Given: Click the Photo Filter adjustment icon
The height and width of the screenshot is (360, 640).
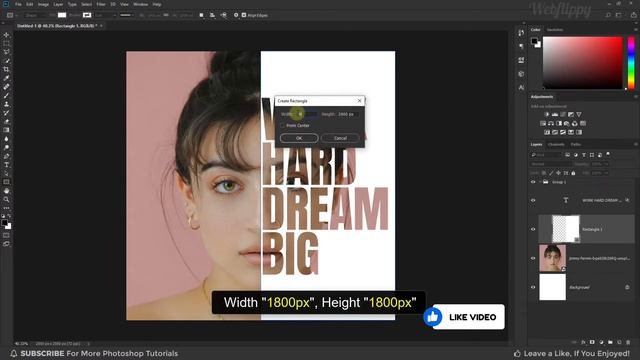Looking at the screenshot, I should [567, 123].
